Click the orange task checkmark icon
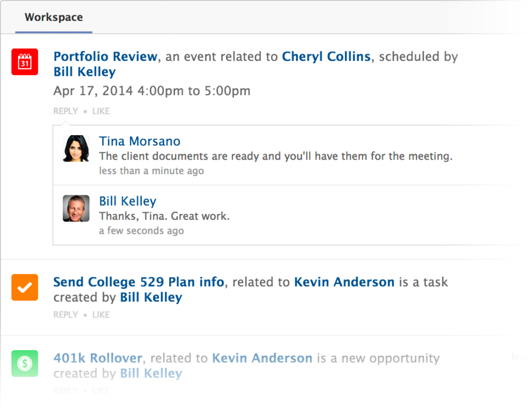The image size is (532, 412). tap(25, 287)
